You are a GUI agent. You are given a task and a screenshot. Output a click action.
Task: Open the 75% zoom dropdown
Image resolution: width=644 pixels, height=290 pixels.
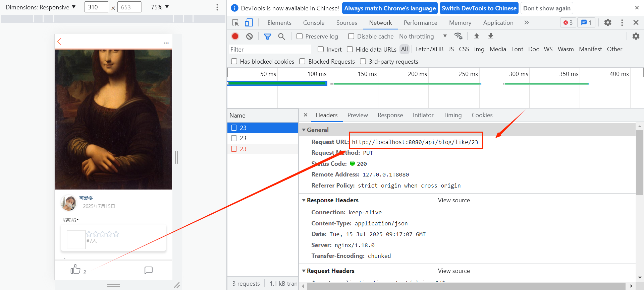[x=160, y=7]
